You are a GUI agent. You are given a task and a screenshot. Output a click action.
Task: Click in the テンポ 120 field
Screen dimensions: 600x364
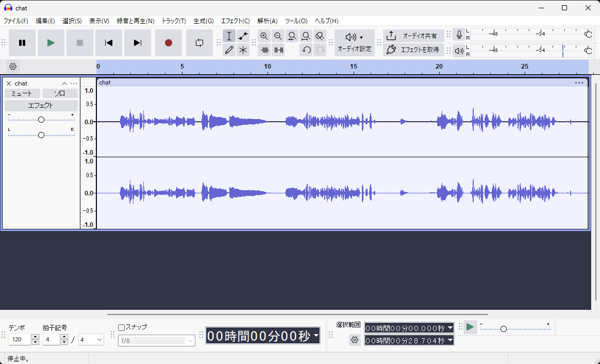(20, 339)
